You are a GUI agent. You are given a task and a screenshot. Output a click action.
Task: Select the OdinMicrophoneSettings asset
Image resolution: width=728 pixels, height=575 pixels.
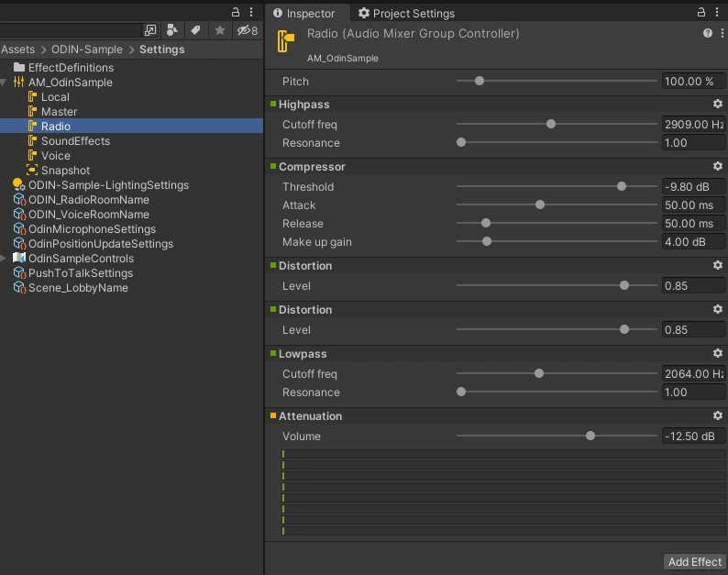131,229
